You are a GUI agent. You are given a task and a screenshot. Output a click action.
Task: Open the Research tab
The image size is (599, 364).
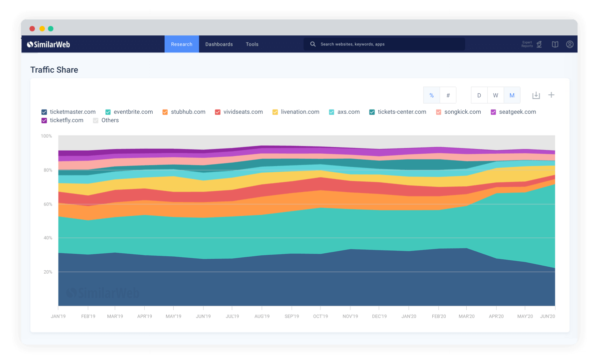(182, 44)
